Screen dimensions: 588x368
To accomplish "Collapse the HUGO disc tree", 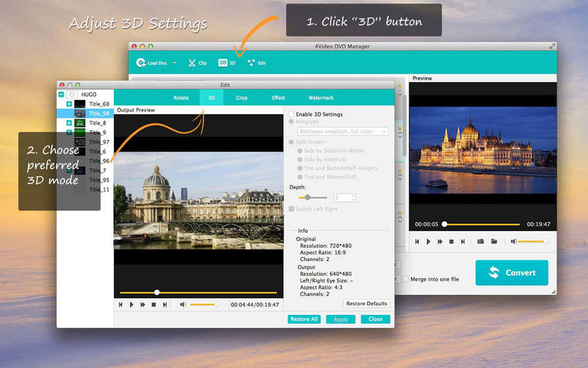I will [x=61, y=94].
